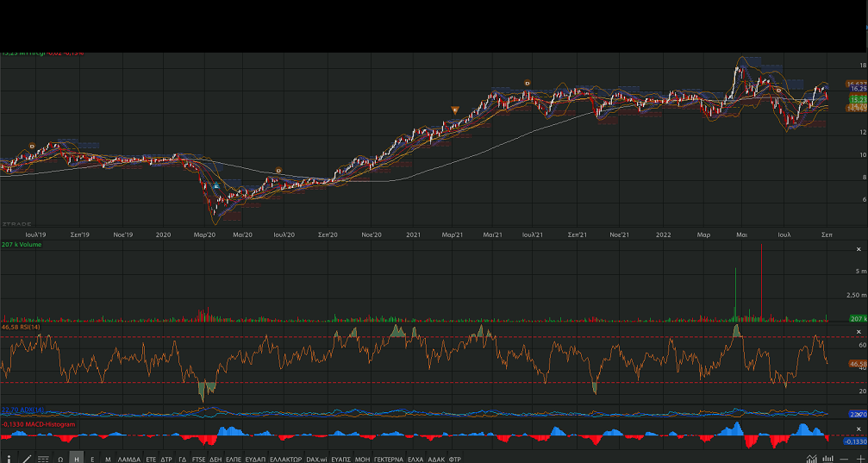Click the green 15,23 price label
This screenshot has height=463, width=868.
point(857,99)
